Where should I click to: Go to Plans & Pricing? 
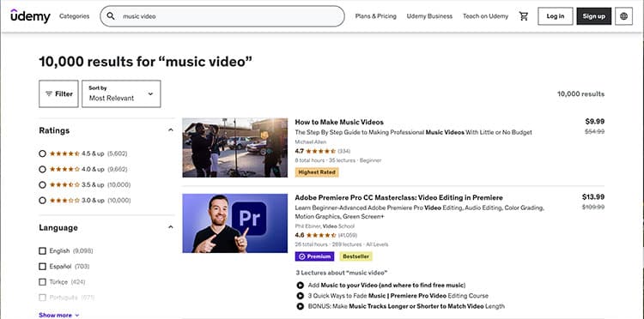[376, 16]
